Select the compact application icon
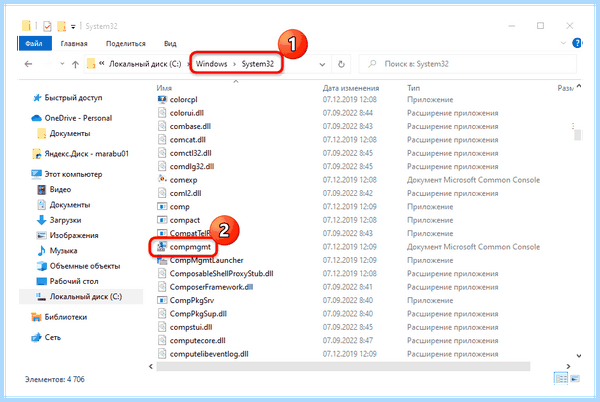Viewport: 600px width, 402px height. [x=162, y=220]
